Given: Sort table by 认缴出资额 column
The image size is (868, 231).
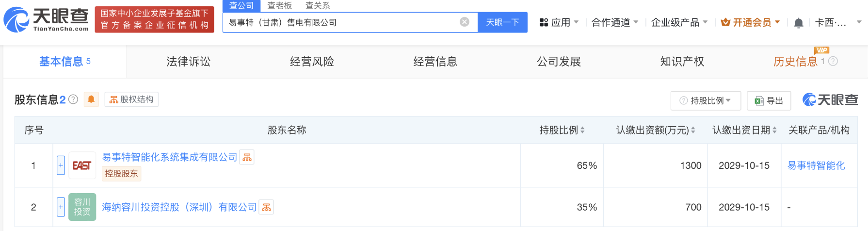Looking at the screenshot, I should click(x=693, y=130).
